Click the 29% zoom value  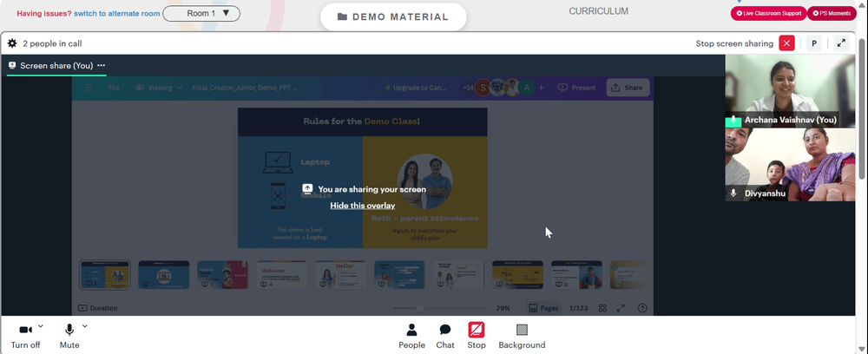point(503,308)
